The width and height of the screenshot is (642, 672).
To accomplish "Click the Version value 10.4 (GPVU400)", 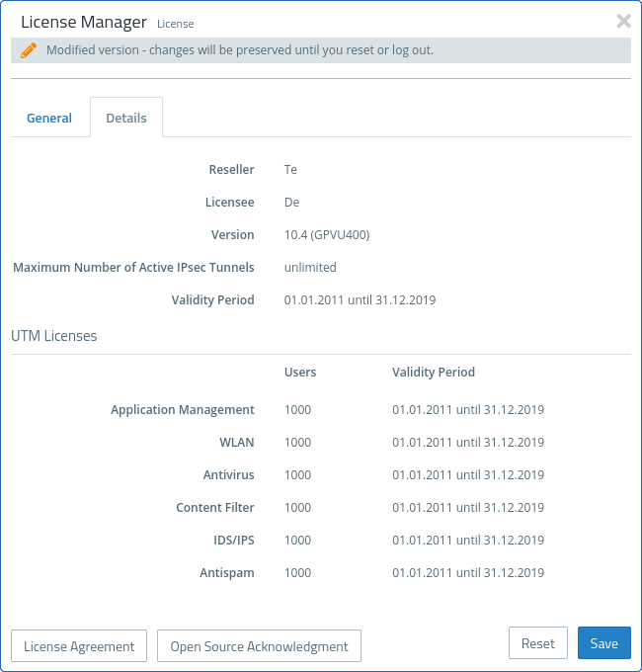I will tap(327, 235).
